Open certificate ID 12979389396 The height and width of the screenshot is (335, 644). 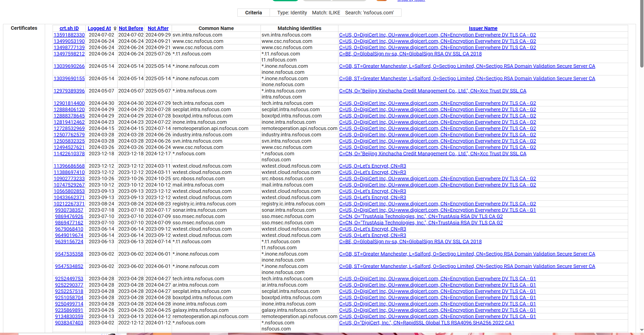coord(69,91)
